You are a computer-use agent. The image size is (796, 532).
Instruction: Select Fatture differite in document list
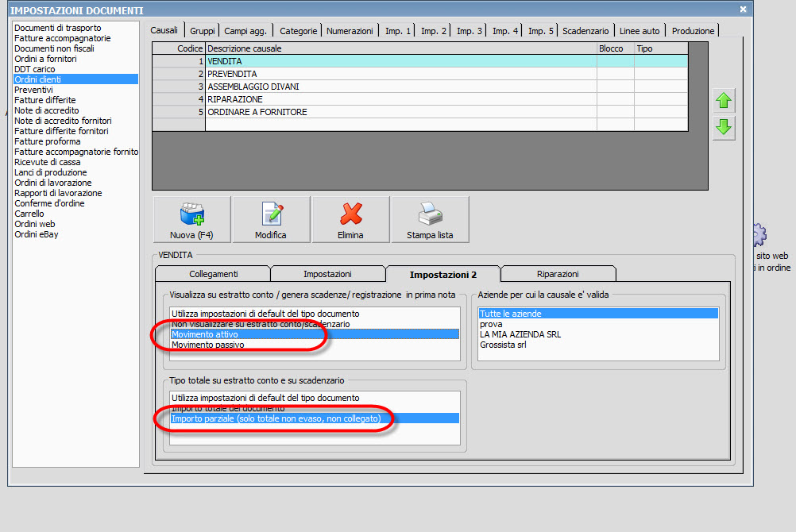pyautogui.click(x=75, y=100)
